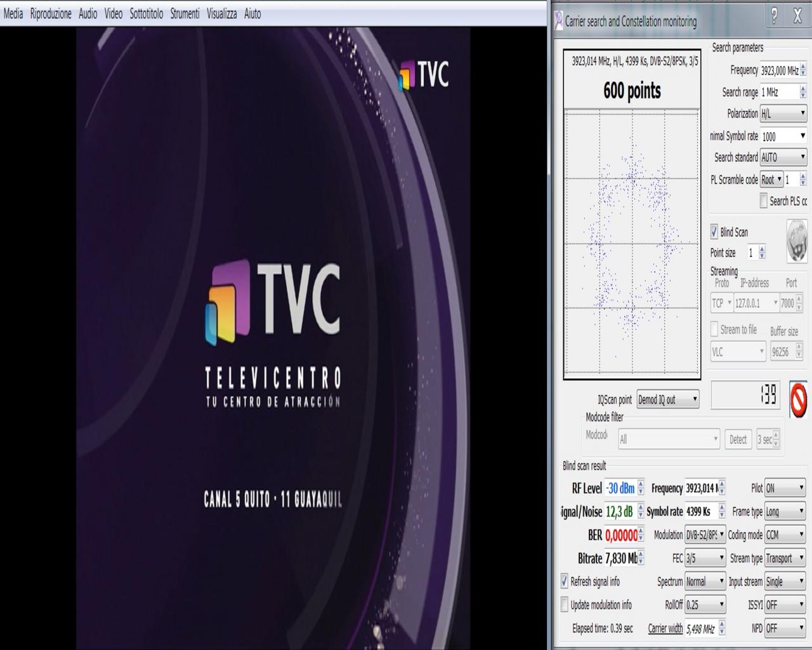Open the Stream type Transport dropdown
The image size is (812, 650).
pos(785,558)
